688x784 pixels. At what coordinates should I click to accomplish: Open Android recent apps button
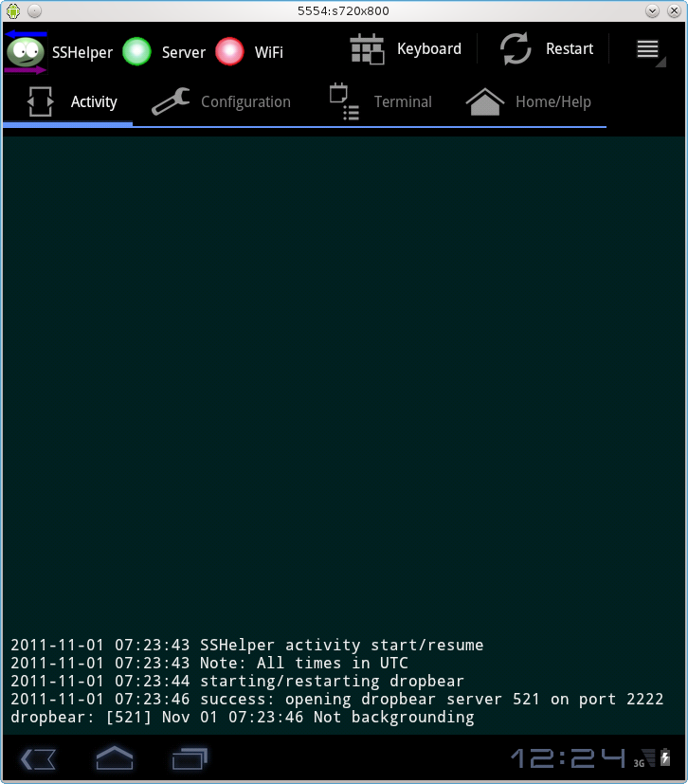pyautogui.click(x=190, y=758)
